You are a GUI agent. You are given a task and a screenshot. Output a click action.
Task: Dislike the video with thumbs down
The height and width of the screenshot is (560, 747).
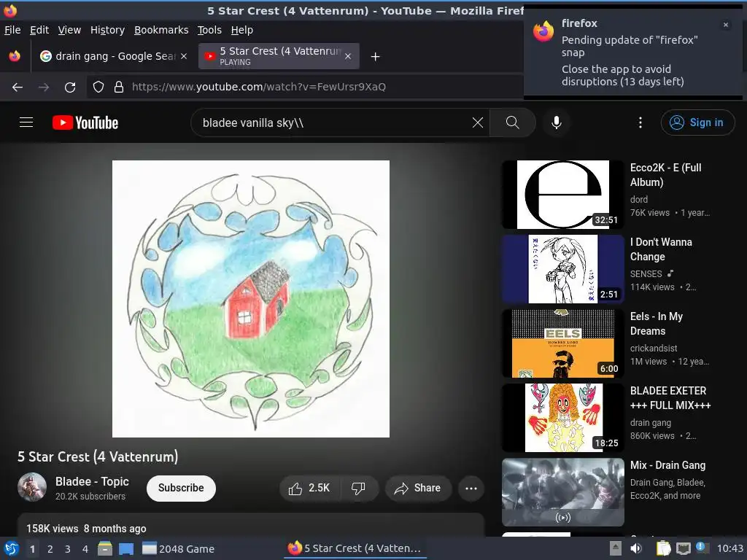pyautogui.click(x=359, y=488)
